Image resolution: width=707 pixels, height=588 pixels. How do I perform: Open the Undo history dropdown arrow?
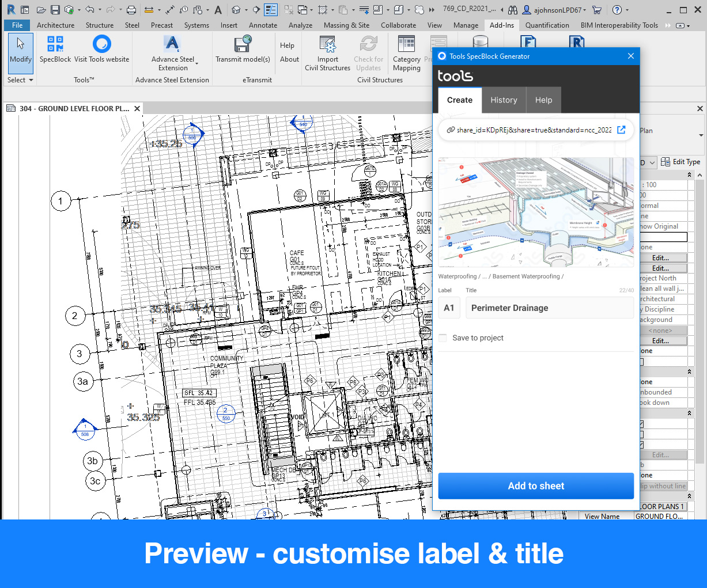100,10
